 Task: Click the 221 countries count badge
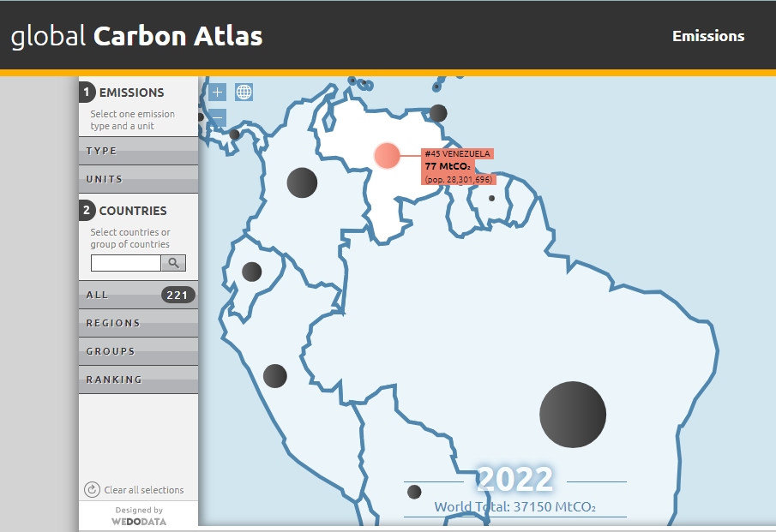pyautogui.click(x=178, y=296)
